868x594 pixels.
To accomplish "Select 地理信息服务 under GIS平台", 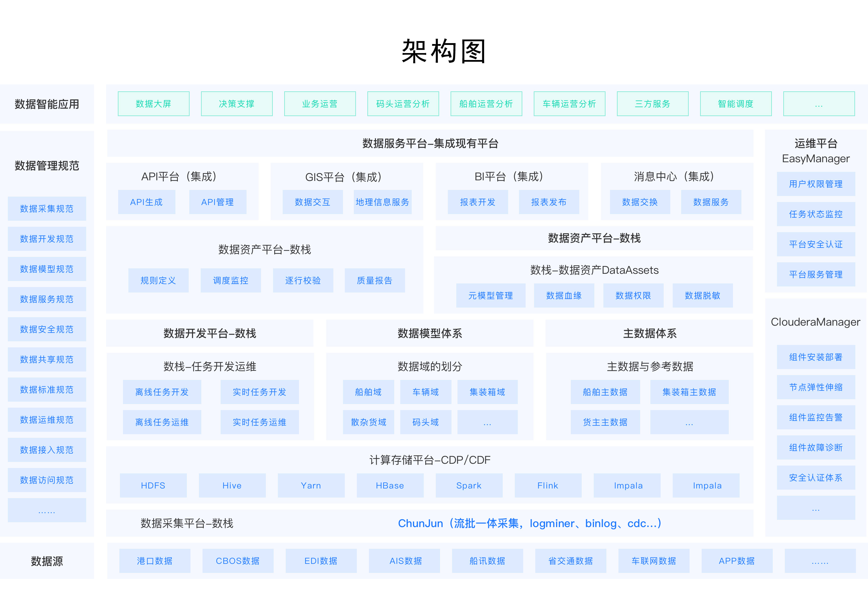I will click(x=382, y=202).
